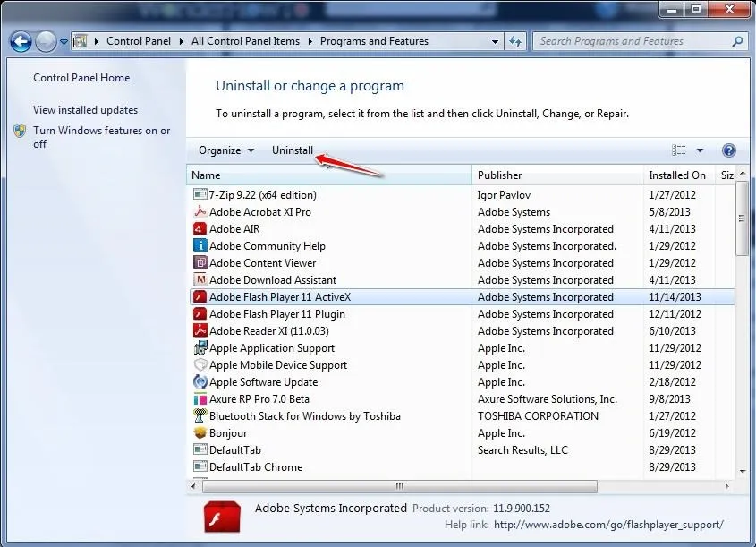Click the TOSHIBA CORPORATION publisher cell
The height and width of the screenshot is (547, 756).
click(538, 415)
